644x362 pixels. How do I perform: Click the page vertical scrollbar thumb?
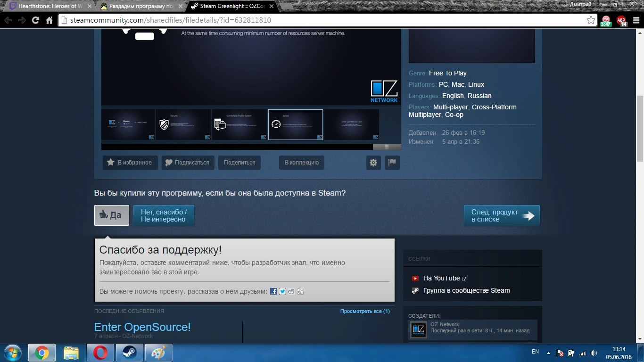(640, 128)
